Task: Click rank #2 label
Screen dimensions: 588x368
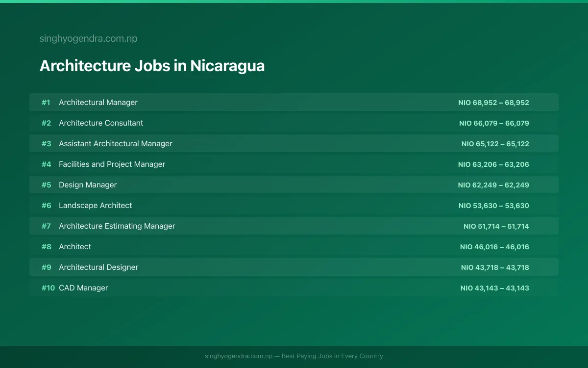Action: click(46, 123)
